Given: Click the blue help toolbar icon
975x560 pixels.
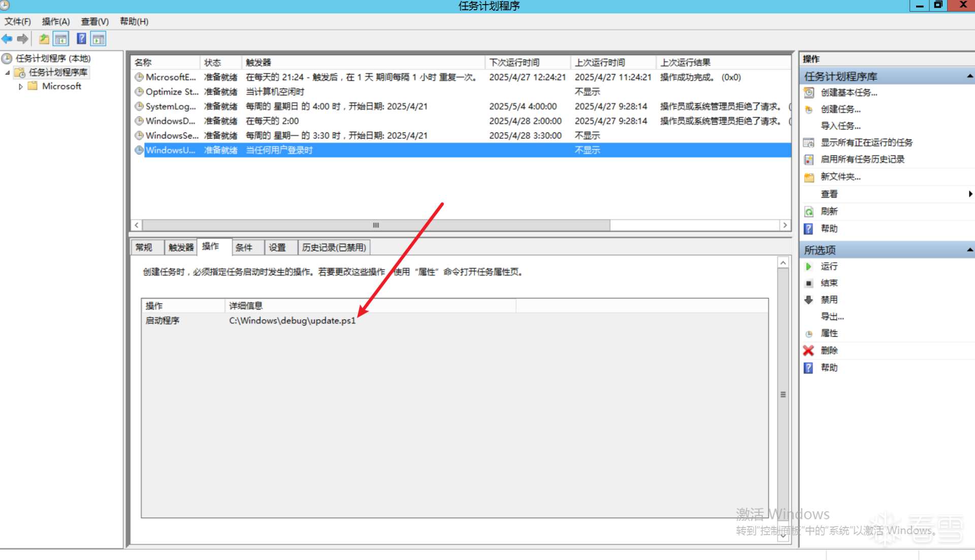Looking at the screenshot, I should [x=81, y=39].
